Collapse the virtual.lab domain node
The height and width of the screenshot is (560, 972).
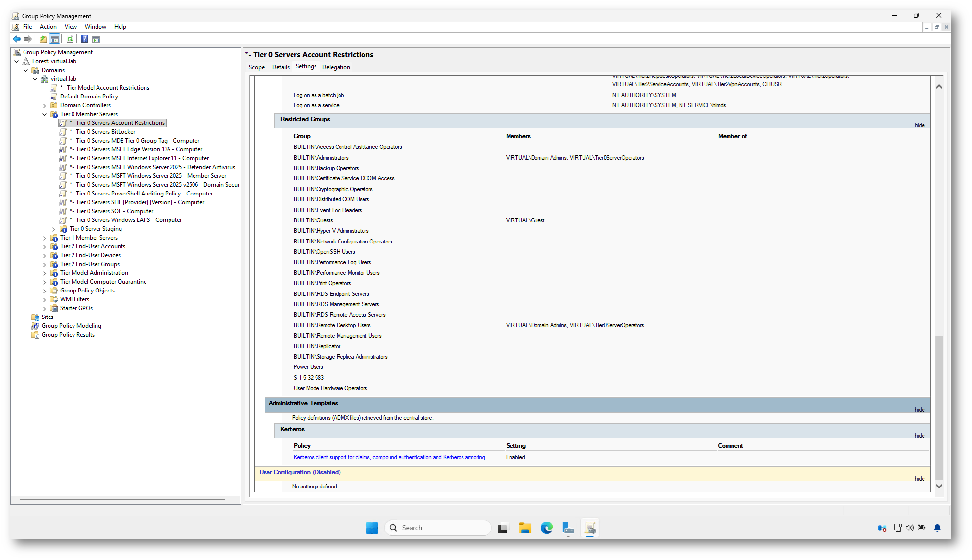[x=35, y=79]
